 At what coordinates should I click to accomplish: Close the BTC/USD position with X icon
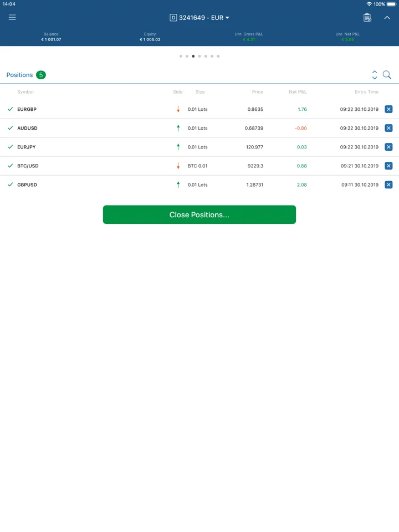point(388,166)
